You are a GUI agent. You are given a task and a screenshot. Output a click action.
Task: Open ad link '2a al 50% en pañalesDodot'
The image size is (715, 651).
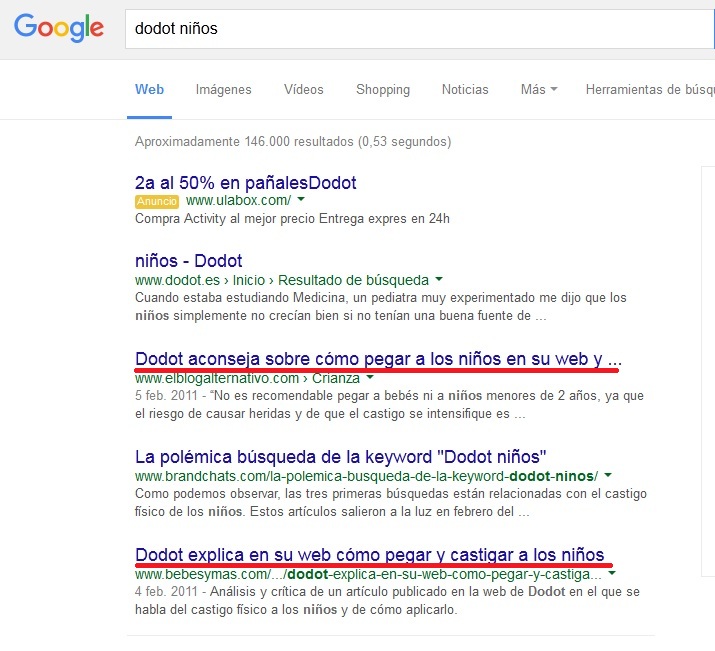point(245,183)
